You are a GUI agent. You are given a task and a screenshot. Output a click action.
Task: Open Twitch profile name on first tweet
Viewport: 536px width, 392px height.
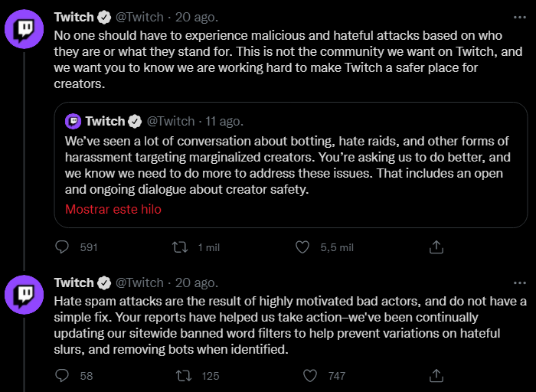point(74,17)
